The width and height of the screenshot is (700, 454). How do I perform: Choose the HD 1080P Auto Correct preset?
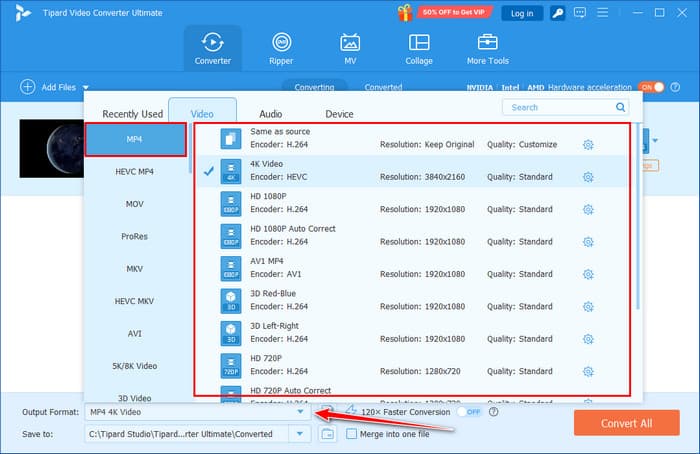pos(412,235)
